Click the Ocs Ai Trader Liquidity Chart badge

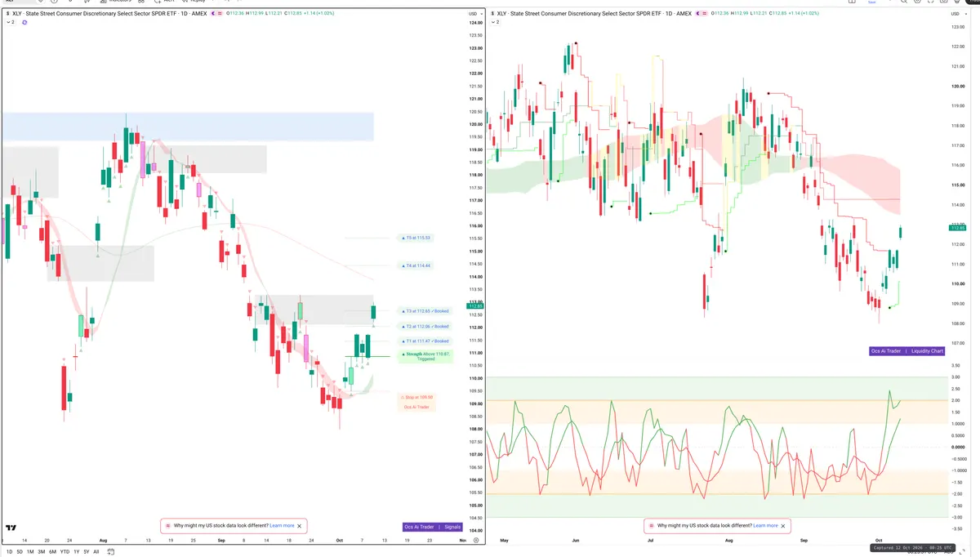[x=907, y=350]
